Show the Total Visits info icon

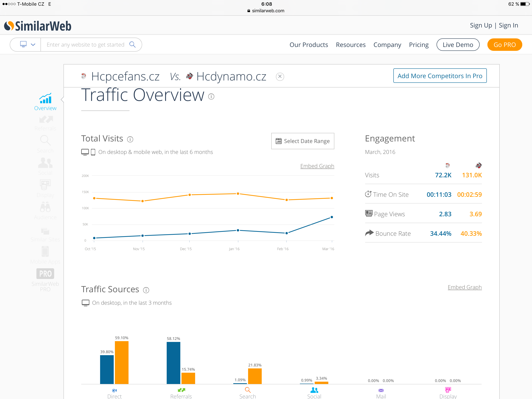130,139
